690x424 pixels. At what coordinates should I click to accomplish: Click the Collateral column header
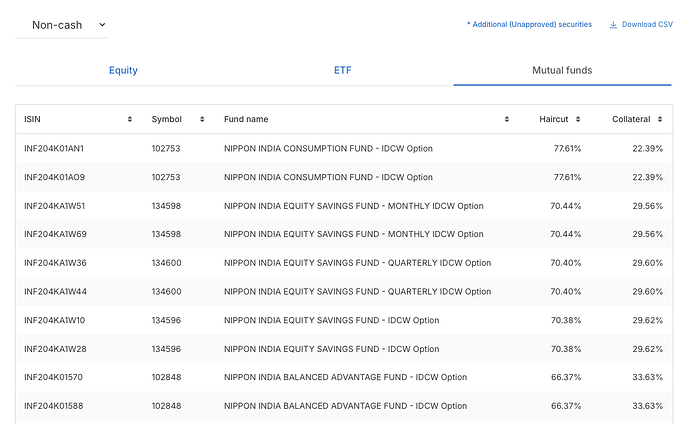point(631,119)
